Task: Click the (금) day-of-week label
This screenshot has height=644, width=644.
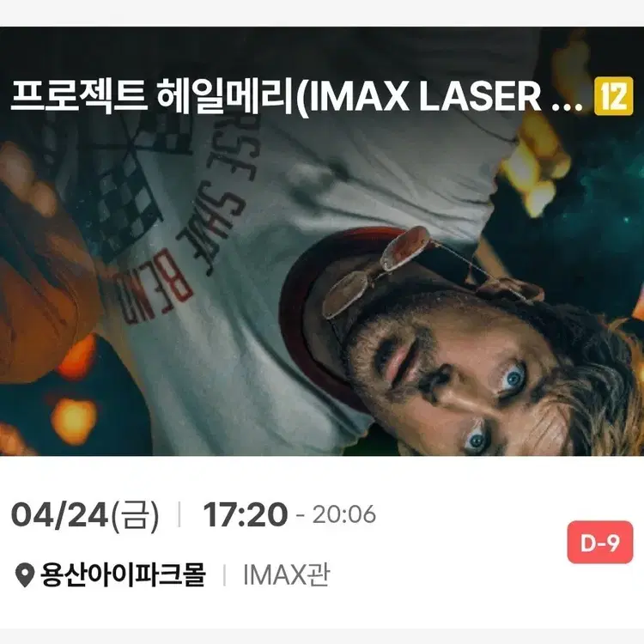Action: click(134, 515)
